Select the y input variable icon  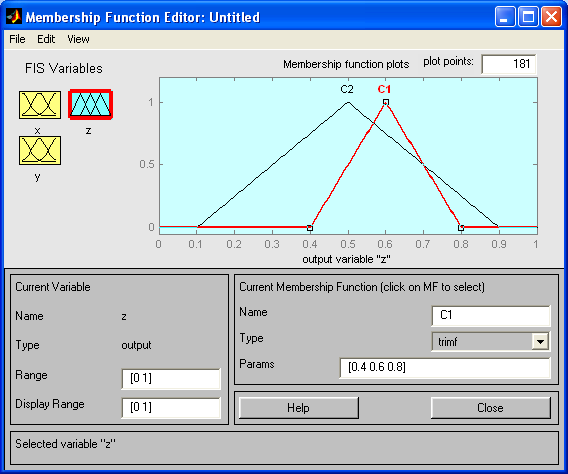click(x=40, y=151)
